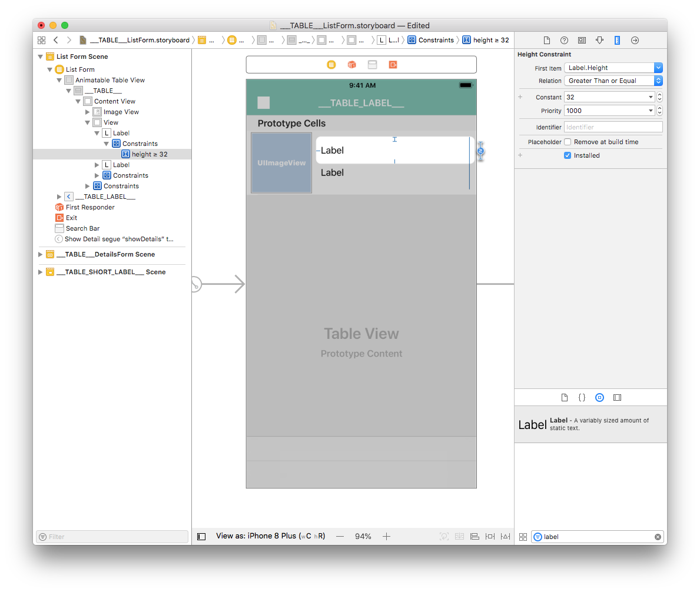700x592 pixels.
Task: Click Update Frames button
Action: coord(444,536)
